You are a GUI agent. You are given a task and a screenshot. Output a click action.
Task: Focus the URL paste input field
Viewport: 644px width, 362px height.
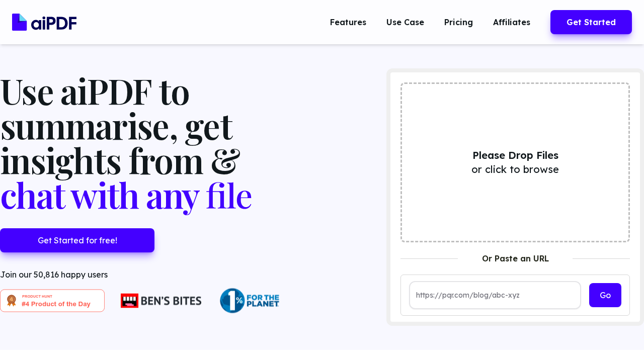click(x=495, y=295)
